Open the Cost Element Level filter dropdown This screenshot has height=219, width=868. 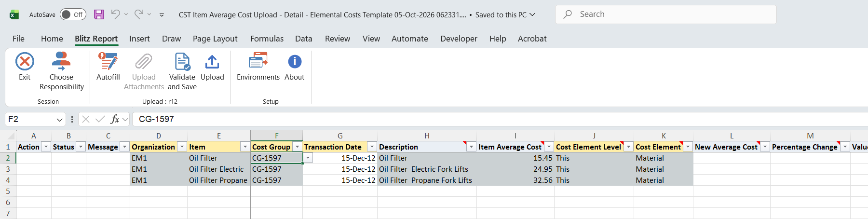click(x=629, y=147)
